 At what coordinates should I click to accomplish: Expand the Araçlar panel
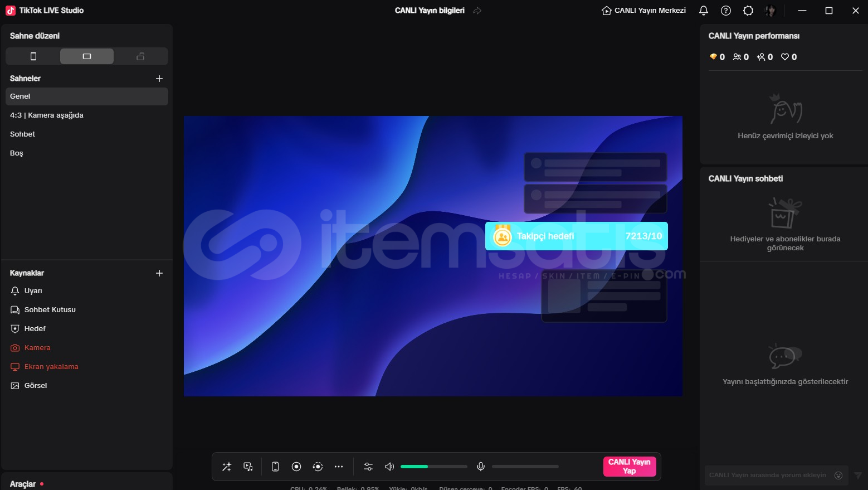[x=23, y=484]
